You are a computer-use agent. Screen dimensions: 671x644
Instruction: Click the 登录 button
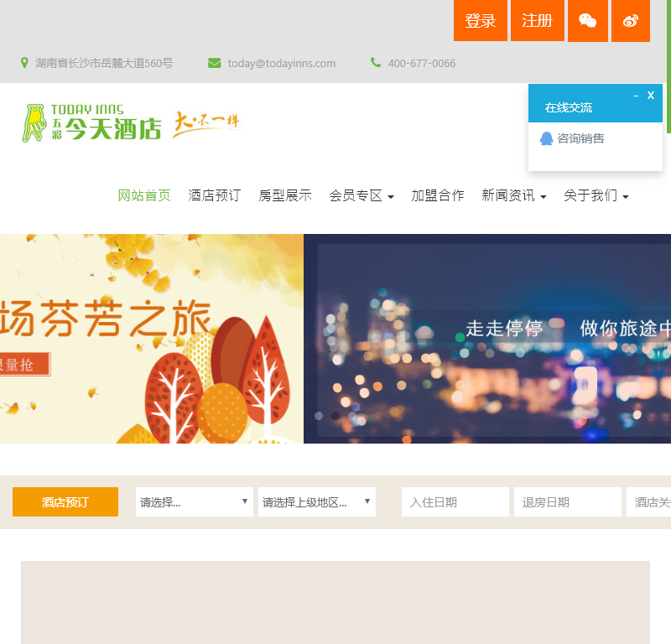pos(480,20)
